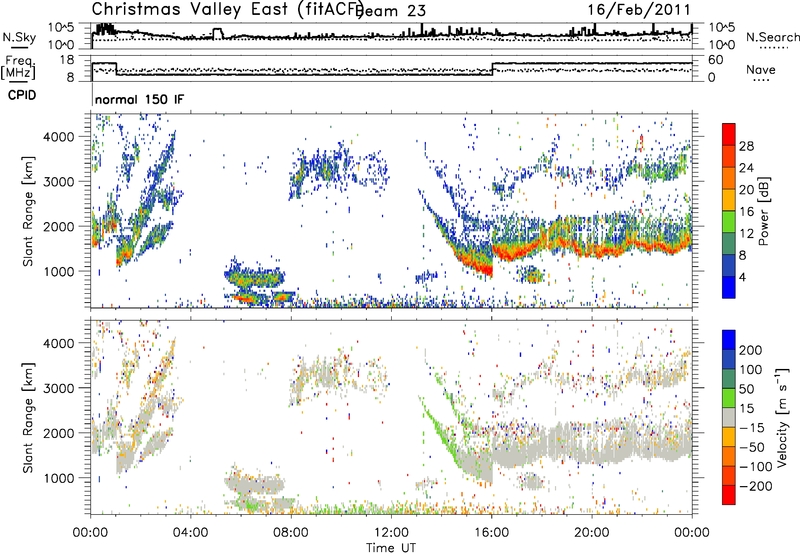The width and height of the screenshot is (800, 554).
Task: Click the '12:00' time axis label
Action: coord(391,533)
